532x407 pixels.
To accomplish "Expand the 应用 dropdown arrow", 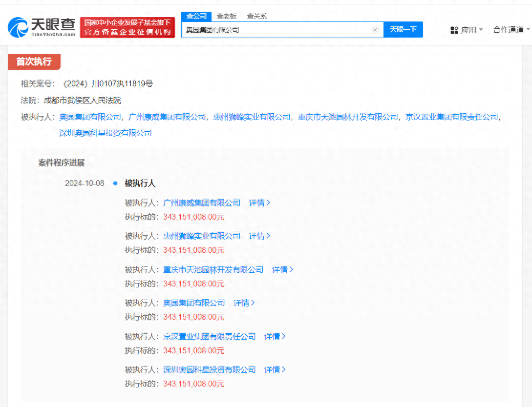I will pos(481,30).
